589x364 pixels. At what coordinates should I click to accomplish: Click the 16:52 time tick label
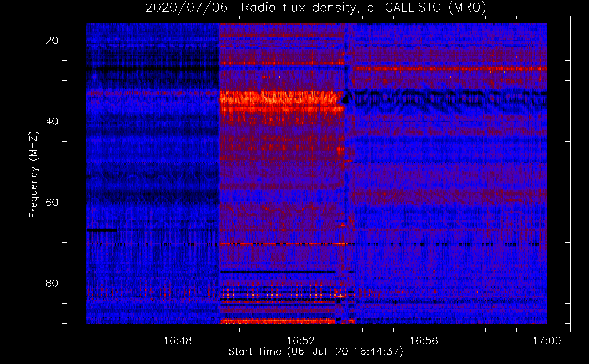(301, 341)
